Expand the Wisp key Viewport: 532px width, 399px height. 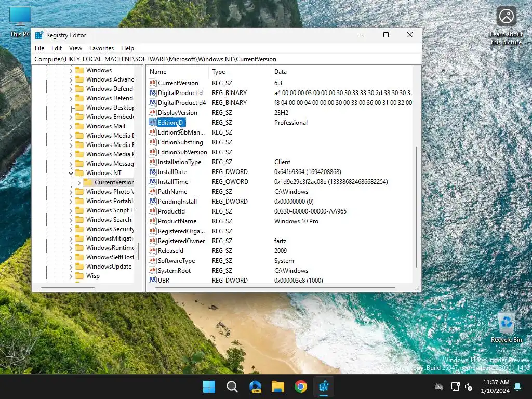pyautogui.click(x=71, y=276)
